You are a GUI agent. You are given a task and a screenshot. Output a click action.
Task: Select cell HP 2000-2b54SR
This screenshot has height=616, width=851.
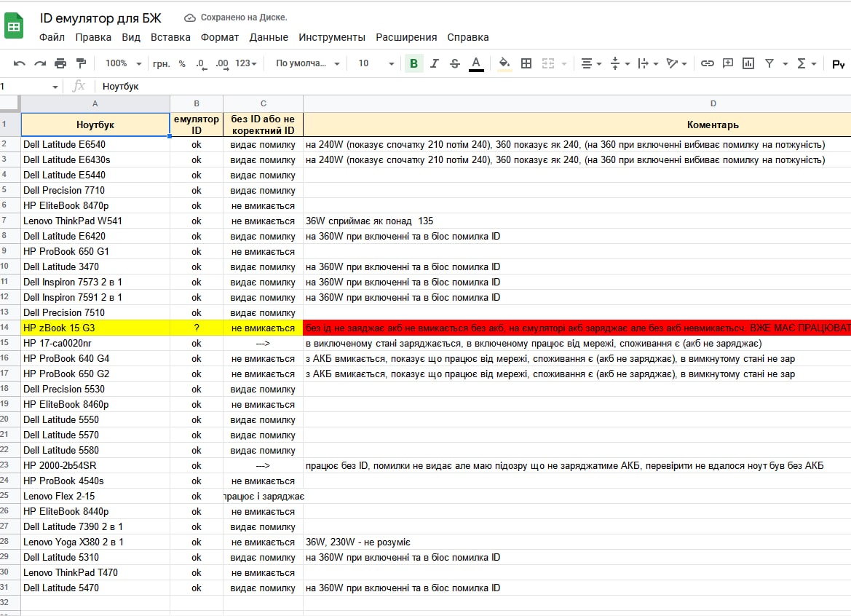point(95,465)
